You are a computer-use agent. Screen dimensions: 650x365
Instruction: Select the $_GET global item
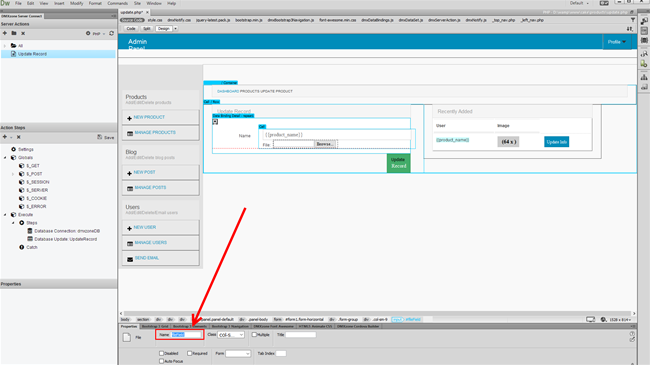33,165
